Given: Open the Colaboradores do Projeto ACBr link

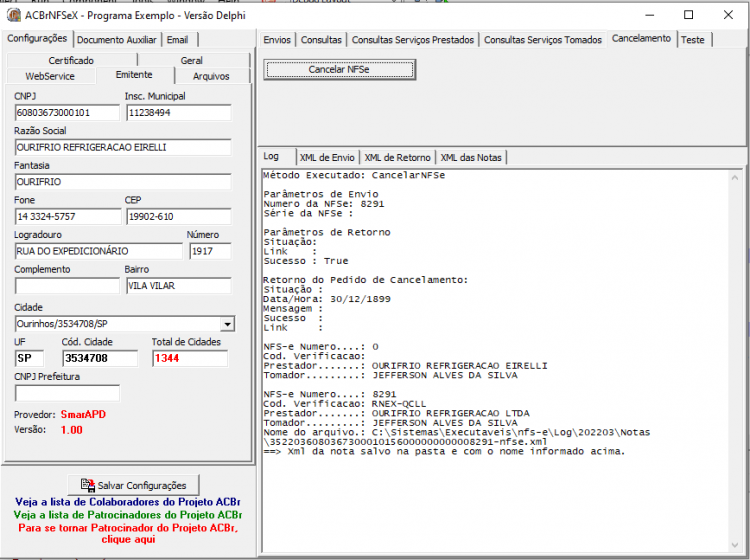Looking at the screenshot, I should tap(128, 502).
